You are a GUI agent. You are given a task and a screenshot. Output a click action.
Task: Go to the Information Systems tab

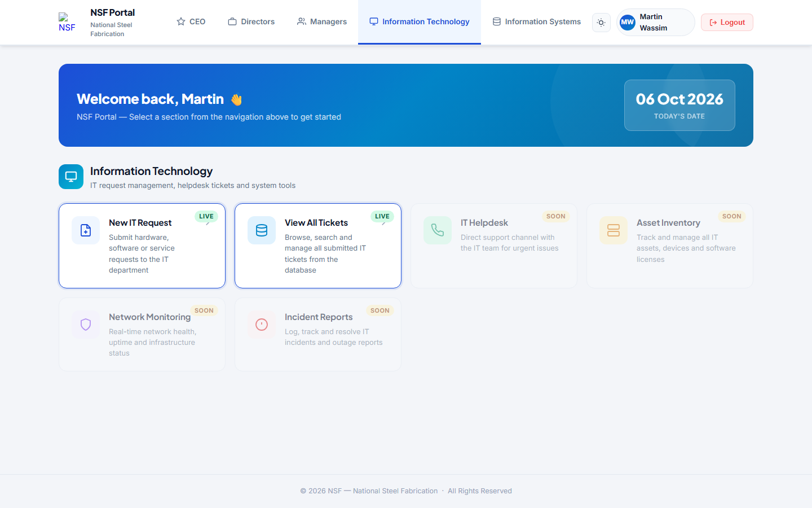(537, 22)
